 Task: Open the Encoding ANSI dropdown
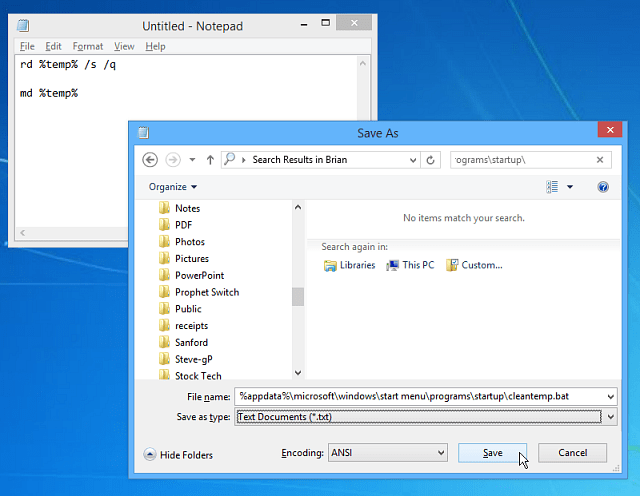pos(388,453)
